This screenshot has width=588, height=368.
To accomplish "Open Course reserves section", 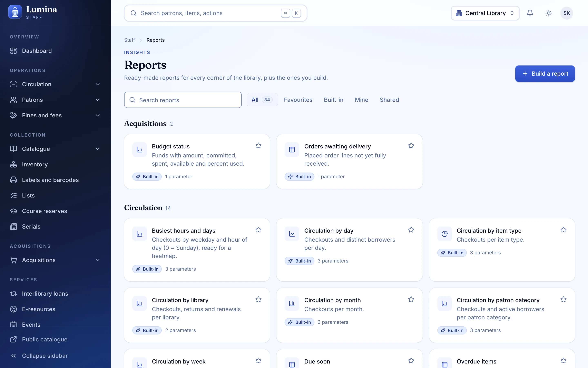I will pos(55,211).
